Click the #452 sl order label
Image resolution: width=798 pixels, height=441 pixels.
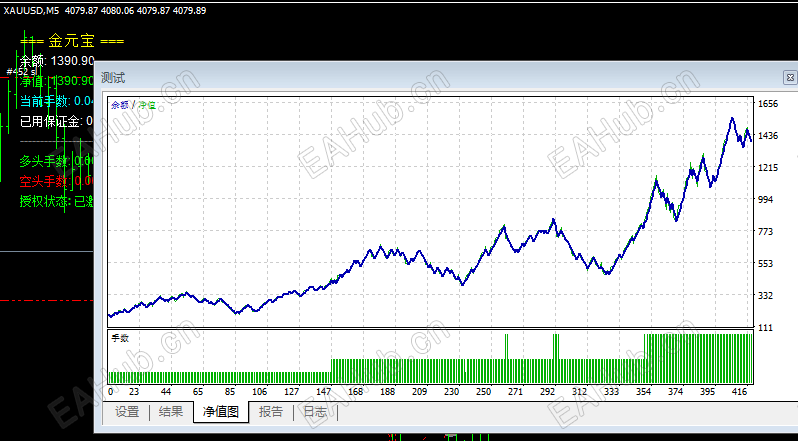click(21, 72)
